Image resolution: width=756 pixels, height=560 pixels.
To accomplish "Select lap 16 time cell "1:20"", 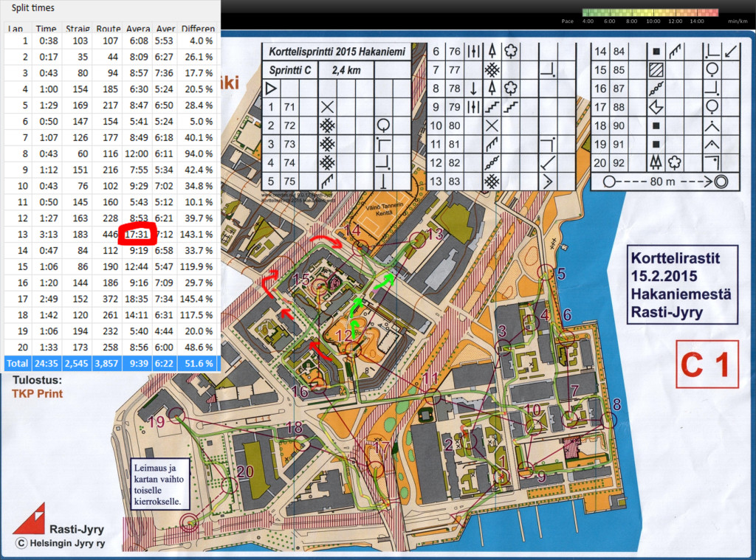I will pos(49,283).
